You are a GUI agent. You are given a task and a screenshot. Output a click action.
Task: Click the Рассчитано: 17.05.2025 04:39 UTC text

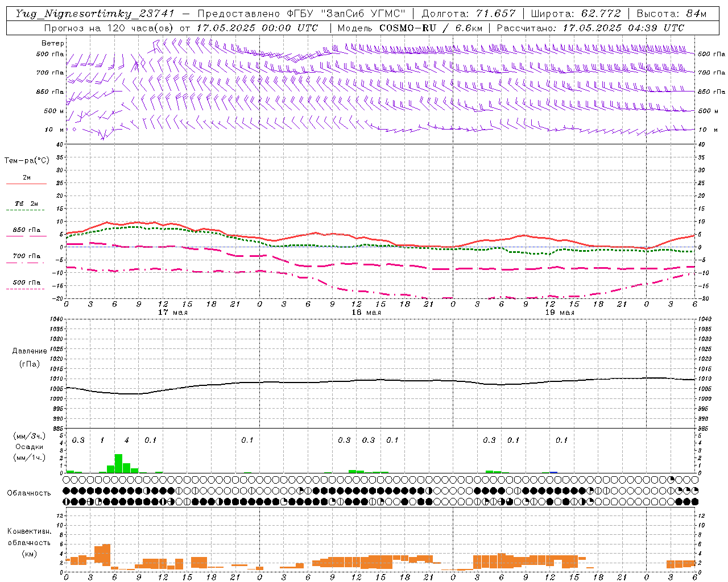pos(590,28)
